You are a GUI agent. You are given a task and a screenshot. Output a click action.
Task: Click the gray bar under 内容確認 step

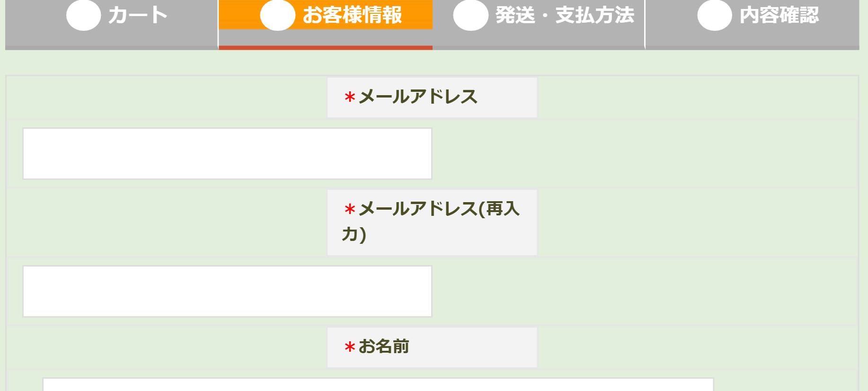point(753,48)
